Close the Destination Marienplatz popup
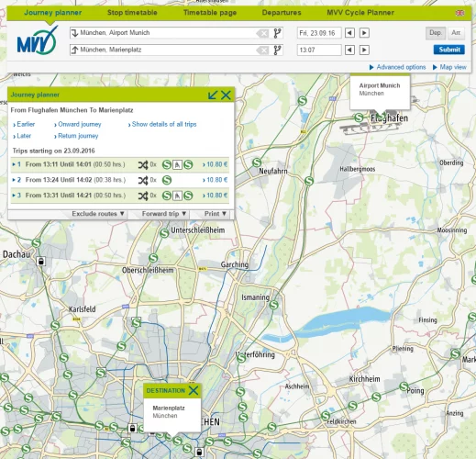This screenshot has width=476, height=459. pos(194,390)
